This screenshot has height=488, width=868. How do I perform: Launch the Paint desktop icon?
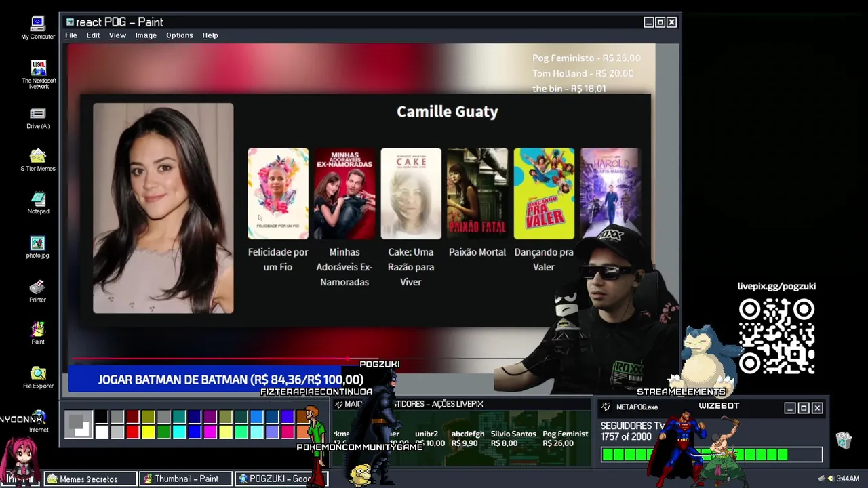38,333
